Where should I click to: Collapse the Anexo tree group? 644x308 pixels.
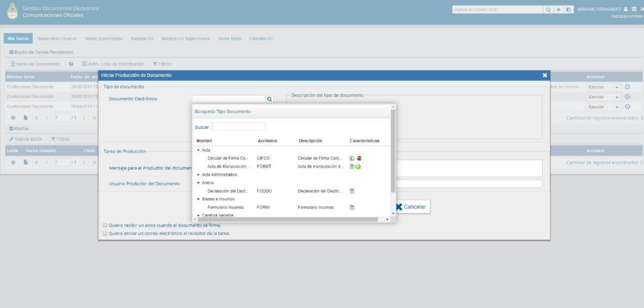198,183
